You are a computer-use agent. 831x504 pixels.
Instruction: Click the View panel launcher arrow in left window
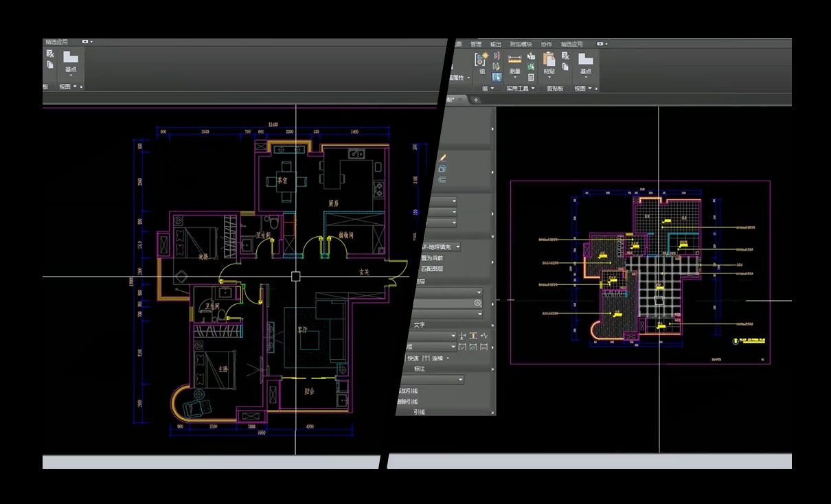tap(81, 87)
